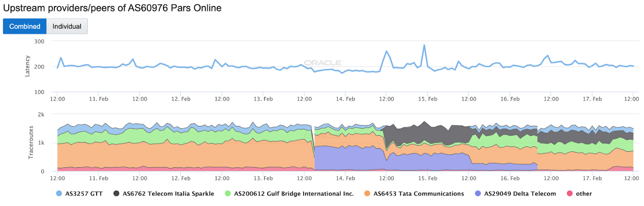Click the 300 value on the Latency axis
644x206 pixels.
pos(39,41)
